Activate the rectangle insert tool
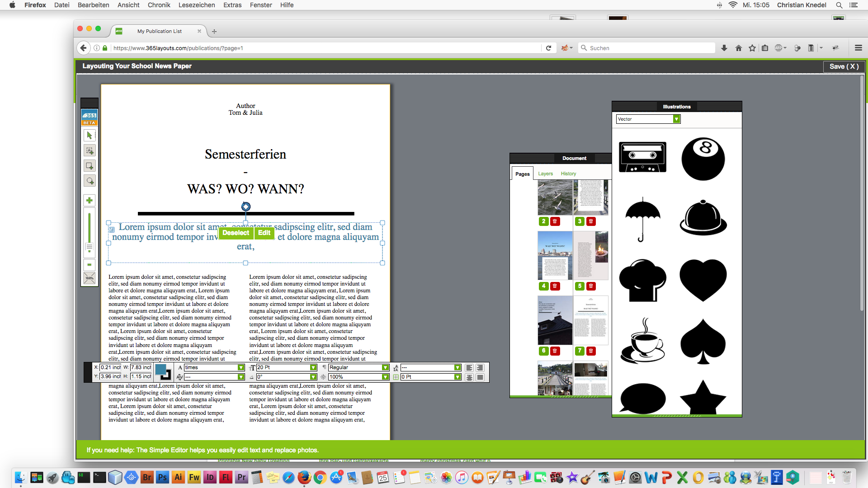This screenshot has width=868, height=488. click(x=89, y=166)
